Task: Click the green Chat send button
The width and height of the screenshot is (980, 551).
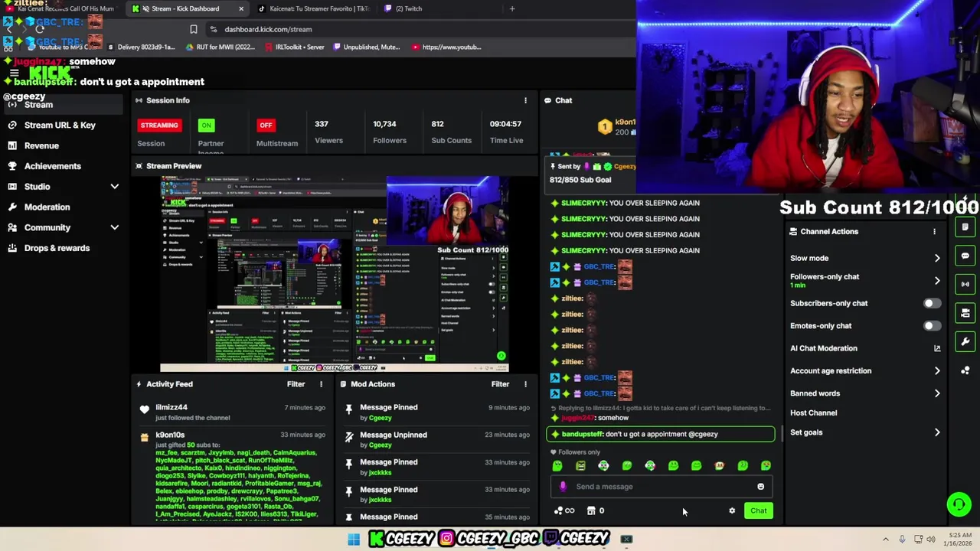Action: [758, 510]
